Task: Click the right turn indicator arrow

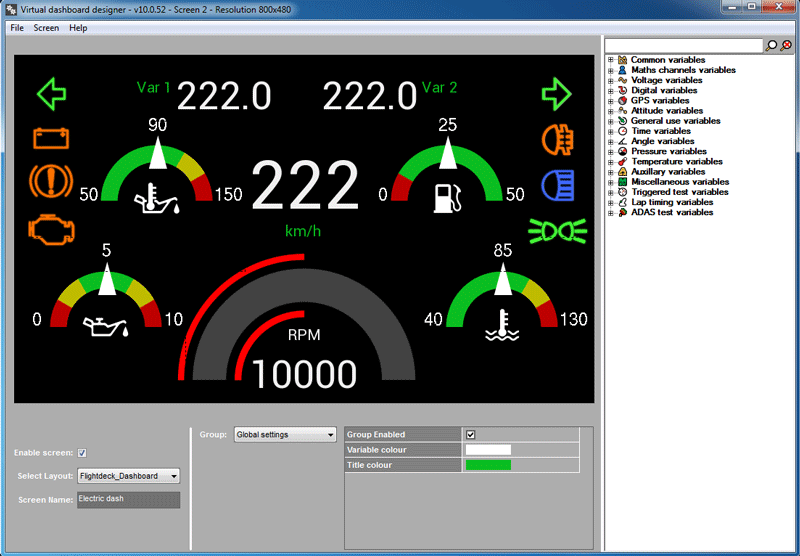Action: coord(556,94)
